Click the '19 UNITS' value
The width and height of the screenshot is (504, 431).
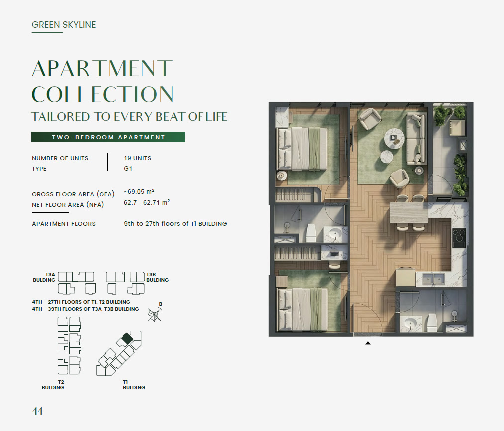138,158
